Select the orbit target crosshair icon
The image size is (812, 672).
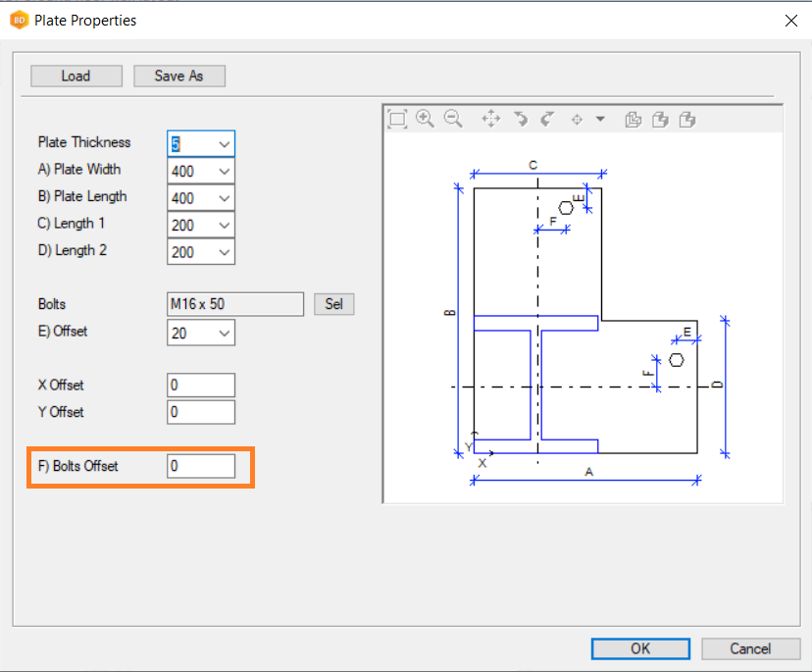click(x=577, y=120)
